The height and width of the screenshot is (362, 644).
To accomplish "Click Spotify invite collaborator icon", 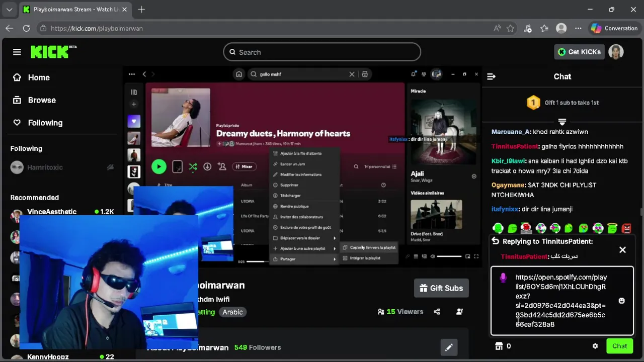I will click(222, 166).
